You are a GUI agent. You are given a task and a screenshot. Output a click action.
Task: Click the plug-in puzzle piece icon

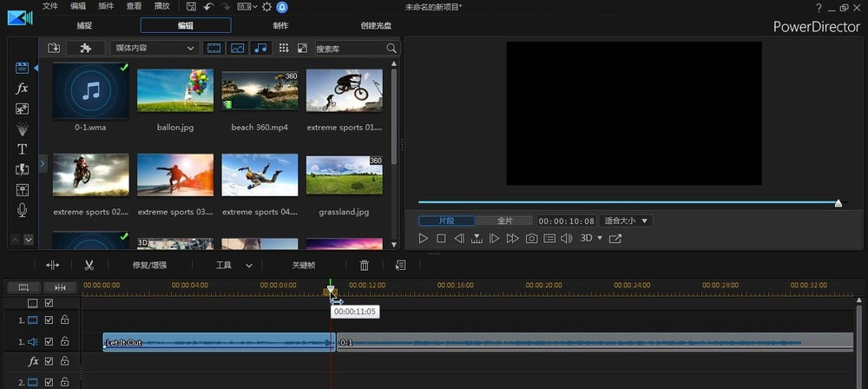[x=85, y=49]
